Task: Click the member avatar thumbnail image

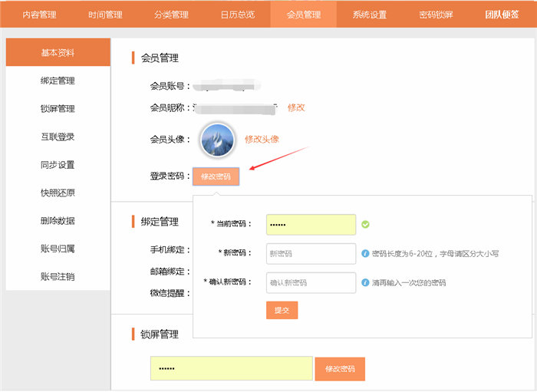Action: [216, 140]
